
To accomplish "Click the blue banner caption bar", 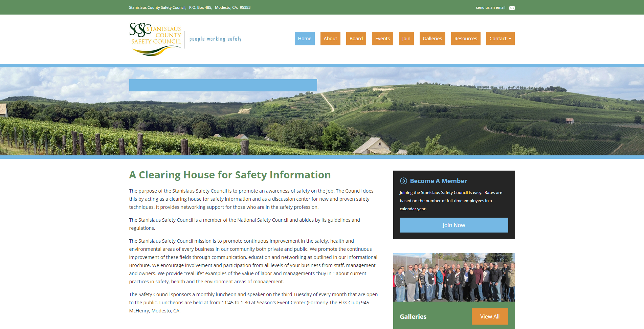I will 223,85.
